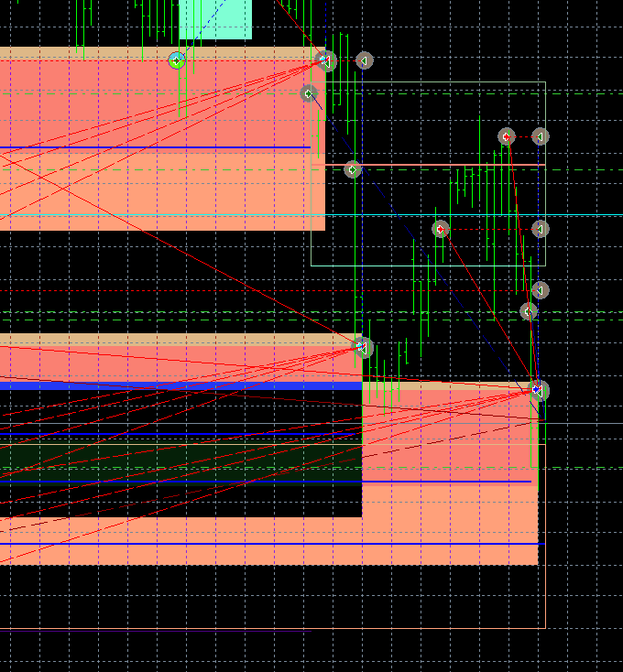Screen dimensions: 623x672
Task: Select cyan-red marker at corner of zone with thick blue band
Action: pyautogui.click(x=362, y=347)
